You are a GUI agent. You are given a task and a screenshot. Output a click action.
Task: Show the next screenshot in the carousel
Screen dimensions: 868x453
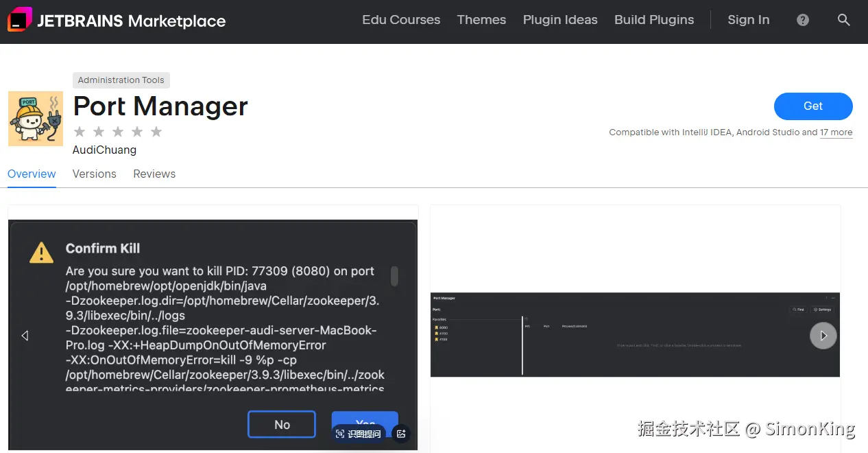tap(823, 336)
